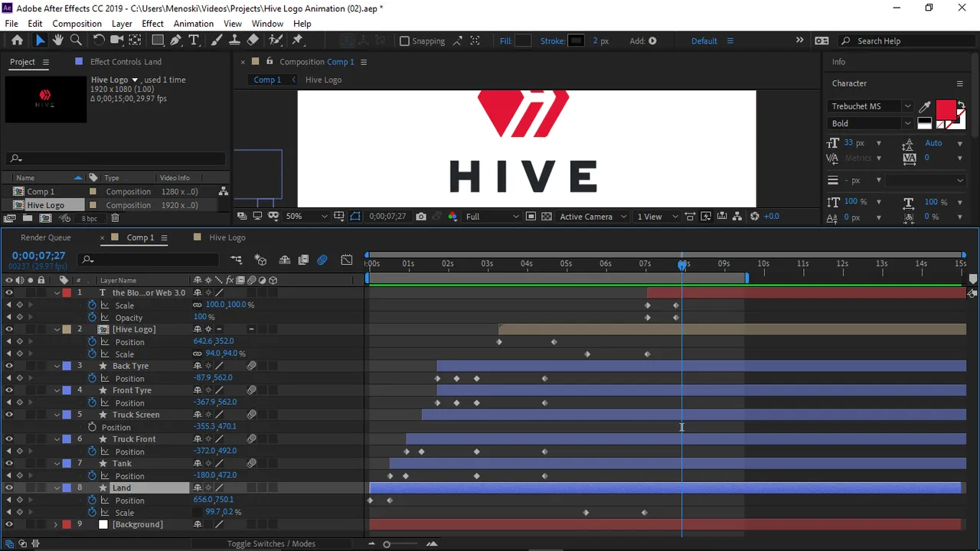Select the Zoom magnifier tool
This screenshot has width=980, height=551.
point(76,41)
